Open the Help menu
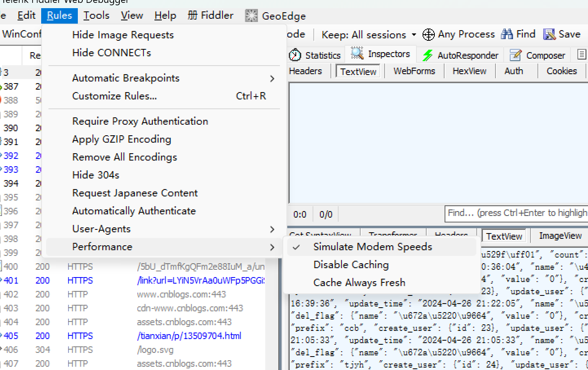 click(x=165, y=15)
